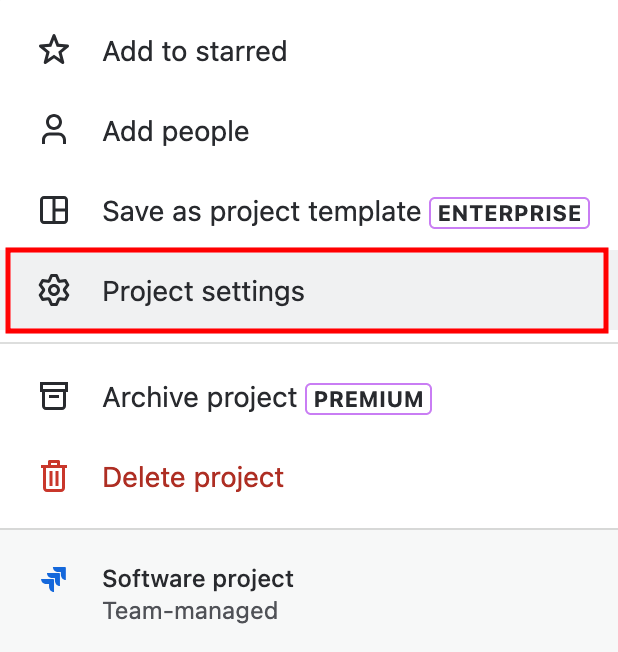The height and width of the screenshot is (652, 618).
Task: Select the Archive project option
Action: tap(200, 397)
